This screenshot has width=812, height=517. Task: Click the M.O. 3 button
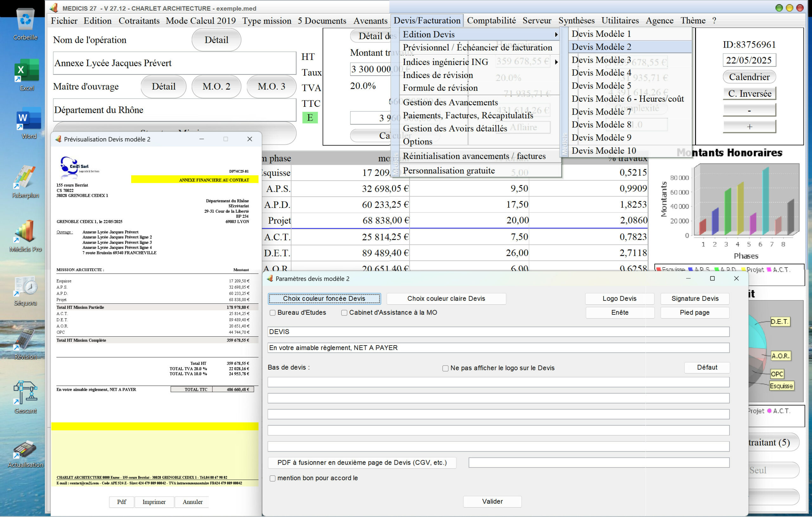tap(271, 86)
